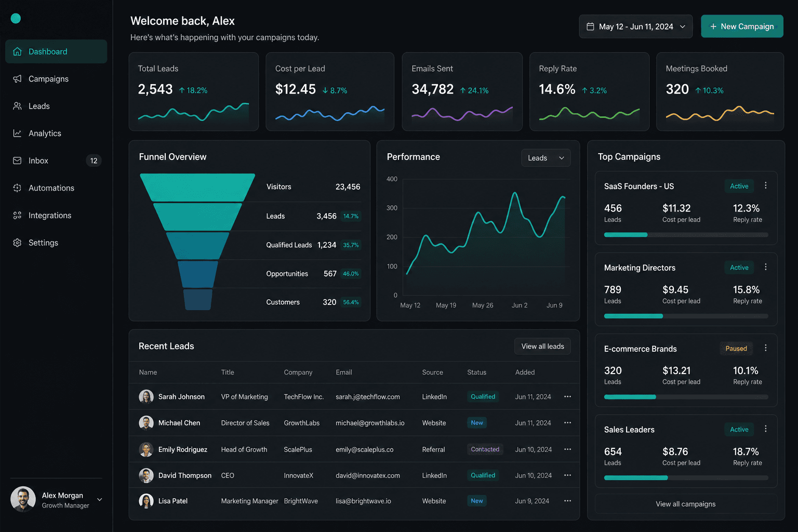Image resolution: width=798 pixels, height=532 pixels.
Task: Click the New status for Lisa Patel
Action: click(x=477, y=501)
